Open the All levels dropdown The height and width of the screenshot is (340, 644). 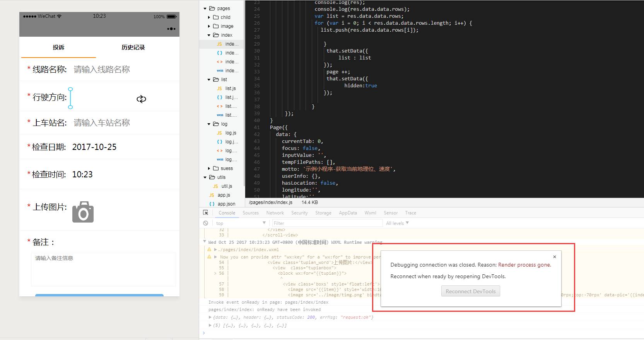397,223
